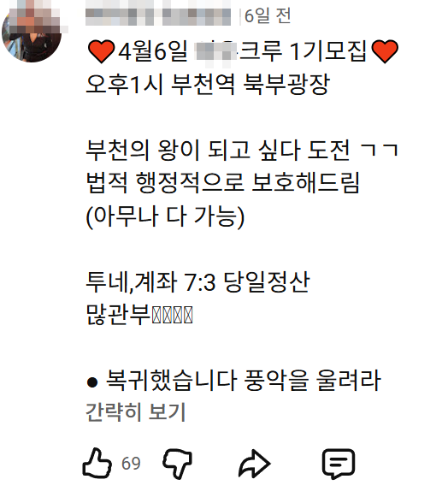This screenshot has width=448, height=497.
Task: Click the red heart before '4월6일'
Action: point(101,51)
